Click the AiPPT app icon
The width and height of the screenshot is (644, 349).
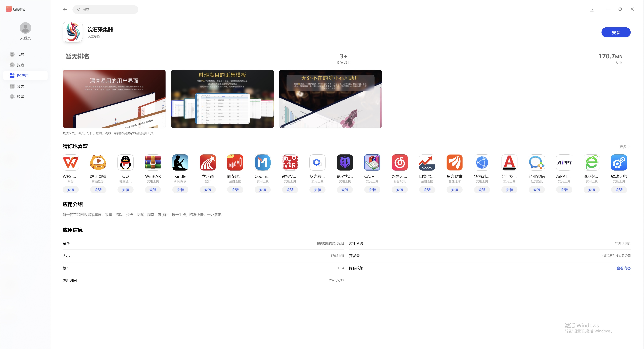(x=564, y=163)
